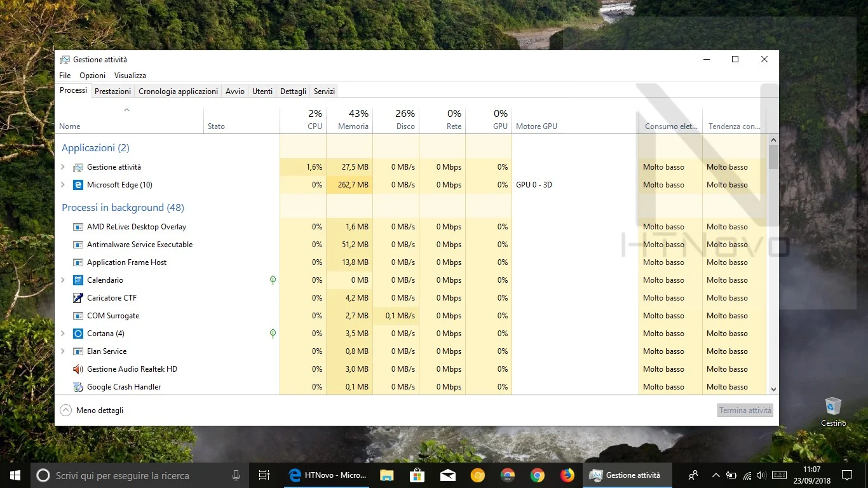Switch to the Dettagli tab
868x488 pixels.
point(294,91)
